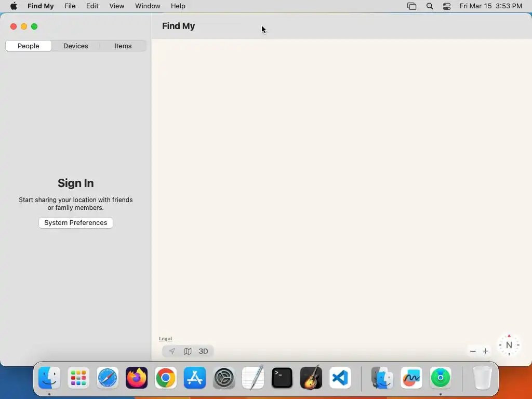532x399 pixels.
Task: Open TextEdit from the Dock
Action: (253, 378)
